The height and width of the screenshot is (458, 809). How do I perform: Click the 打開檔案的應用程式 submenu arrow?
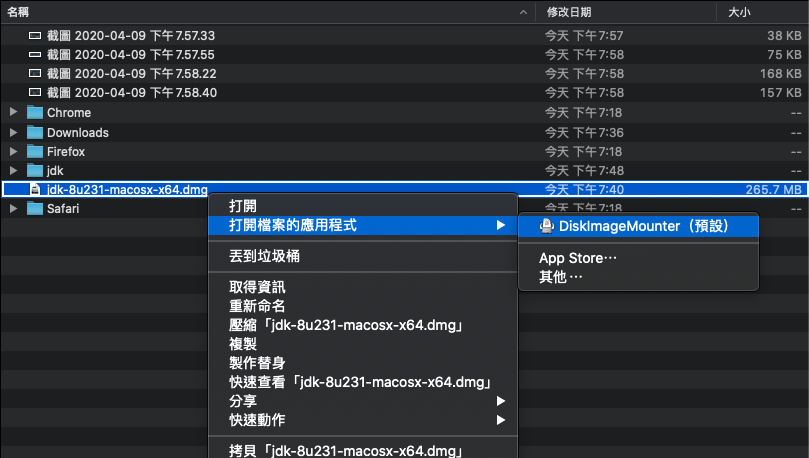(500, 225)
